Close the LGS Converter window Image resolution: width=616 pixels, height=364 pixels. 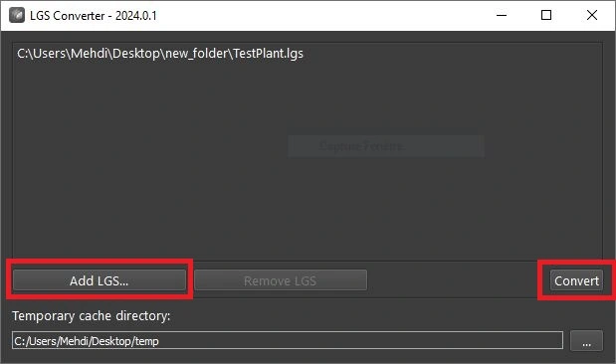(592, 15)
